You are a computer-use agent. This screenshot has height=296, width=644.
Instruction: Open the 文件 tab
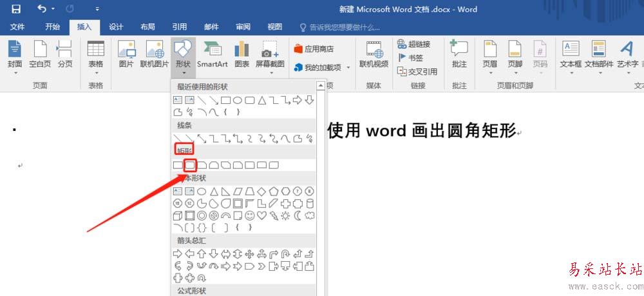(x=17, y=27)
